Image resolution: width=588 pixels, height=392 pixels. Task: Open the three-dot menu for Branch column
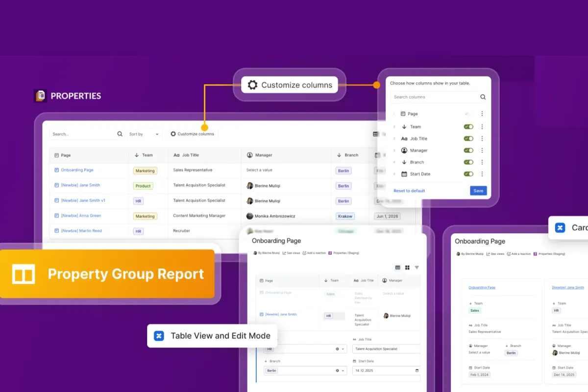(x=482, y=162)
